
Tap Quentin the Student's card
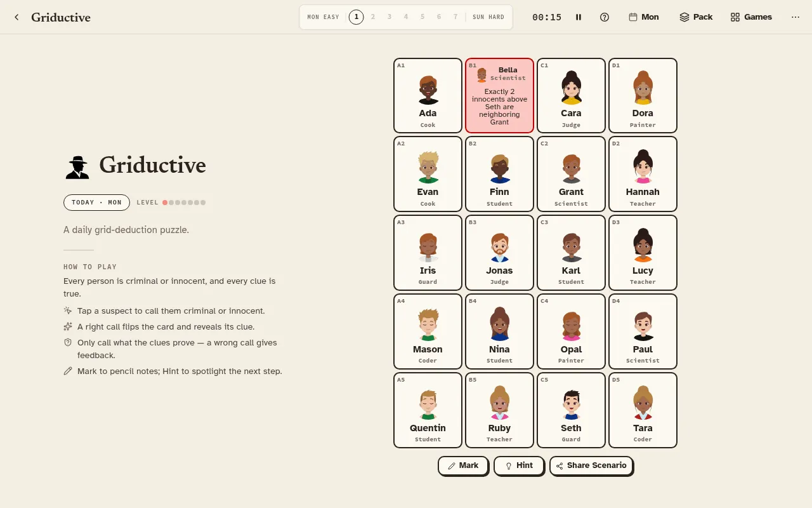pos(428,410)
